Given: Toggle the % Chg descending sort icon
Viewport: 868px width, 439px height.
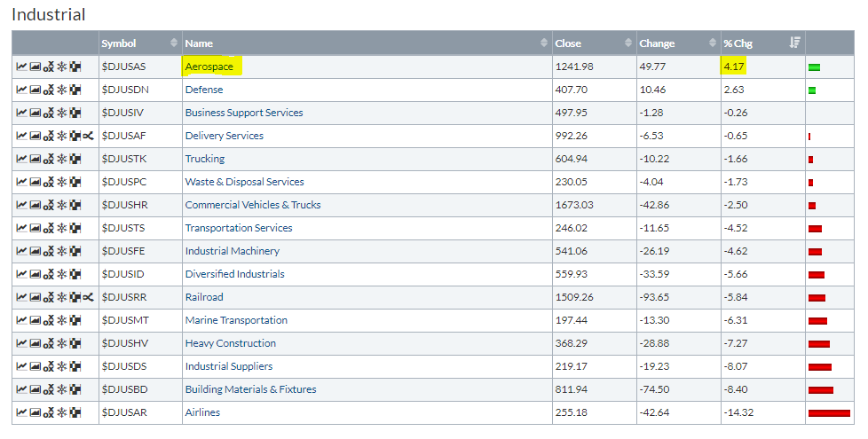Looking at the screenshot, I should [x=794, y=43].
